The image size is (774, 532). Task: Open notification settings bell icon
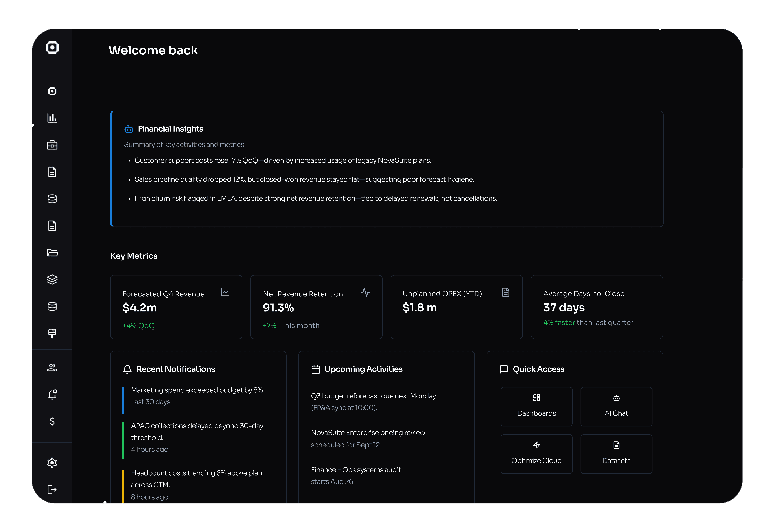pos(52,394)
